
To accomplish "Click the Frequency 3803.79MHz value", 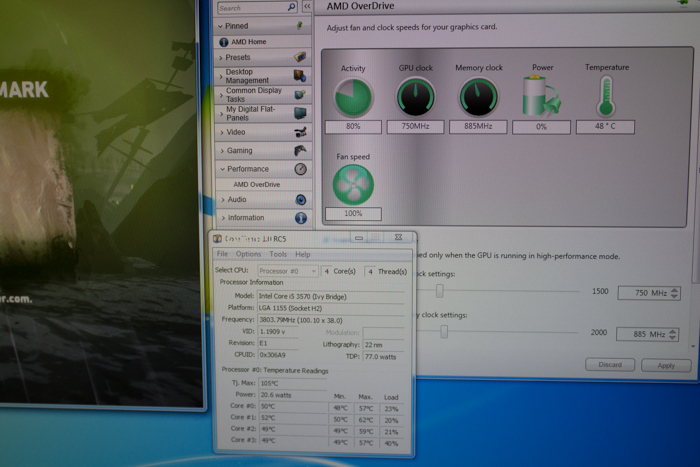I will (330, 320).
